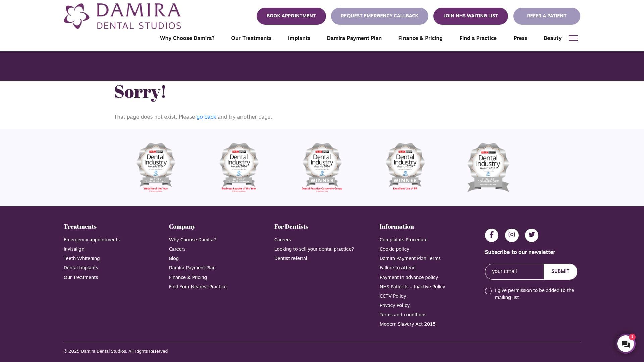Click Refer a Patient button
This screenshot has height=362, width=644.
point(546,16)
